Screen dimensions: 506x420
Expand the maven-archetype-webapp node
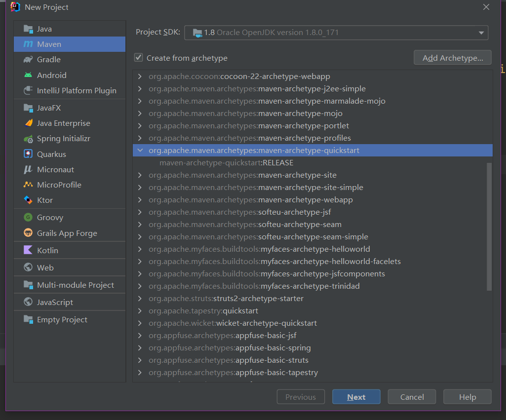[x=140, y=200]
